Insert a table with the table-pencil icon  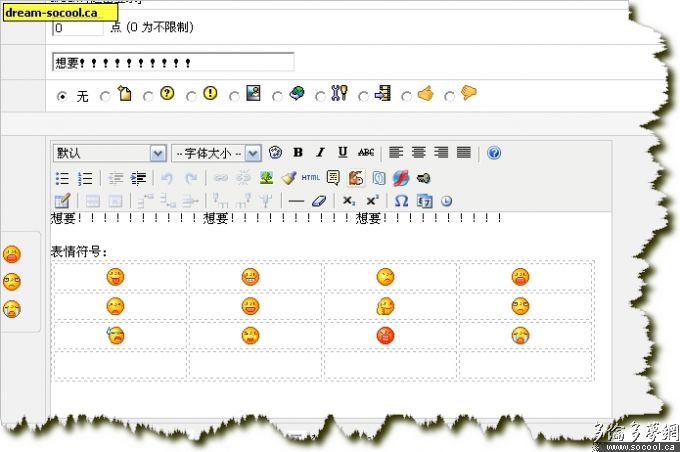click(x=62, y=201)
